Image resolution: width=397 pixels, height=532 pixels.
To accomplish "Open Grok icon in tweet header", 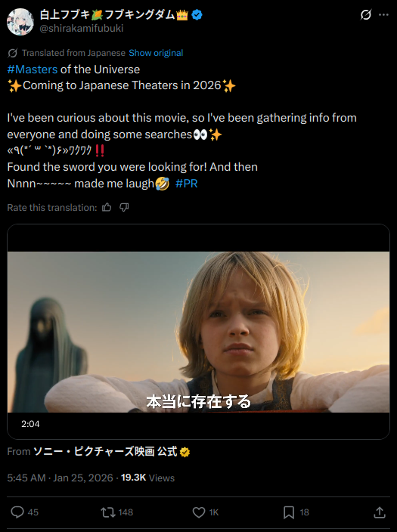I will point(366,14).
